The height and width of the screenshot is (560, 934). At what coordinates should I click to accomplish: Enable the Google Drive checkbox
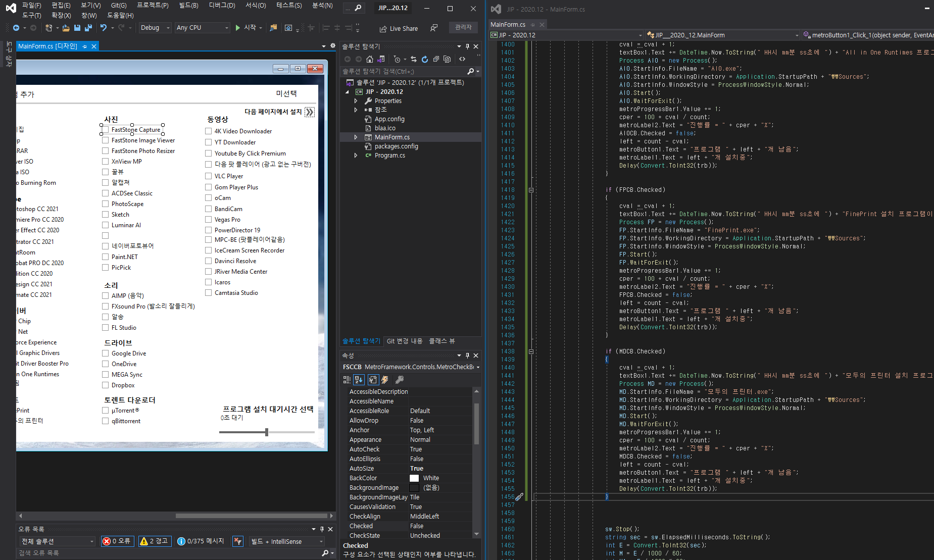[105, 353]
